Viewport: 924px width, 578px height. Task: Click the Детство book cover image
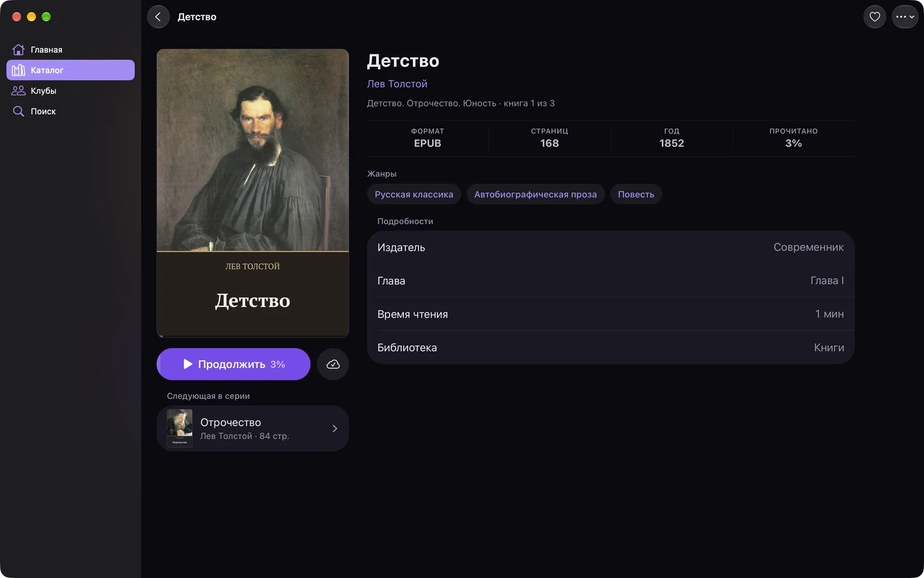pos(253,193)
